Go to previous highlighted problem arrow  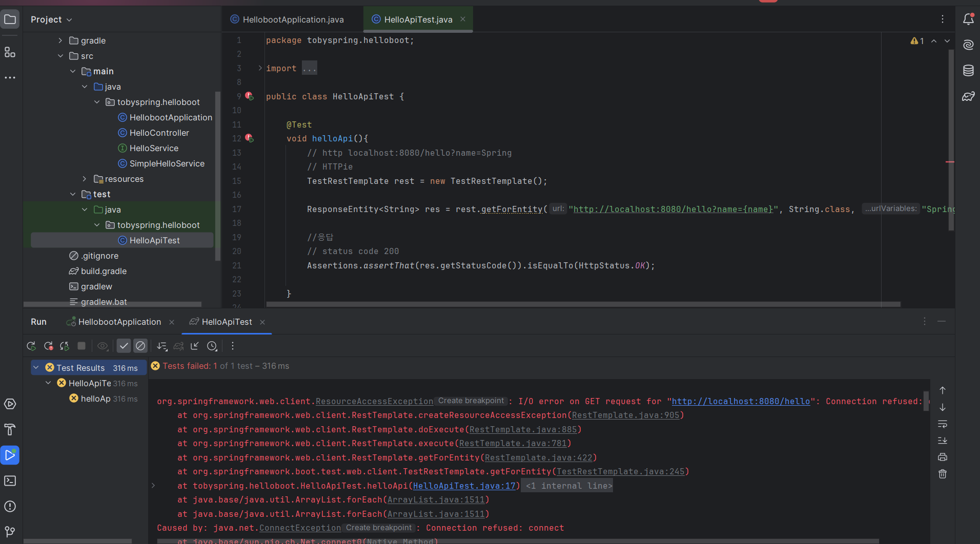coord(934,41)
